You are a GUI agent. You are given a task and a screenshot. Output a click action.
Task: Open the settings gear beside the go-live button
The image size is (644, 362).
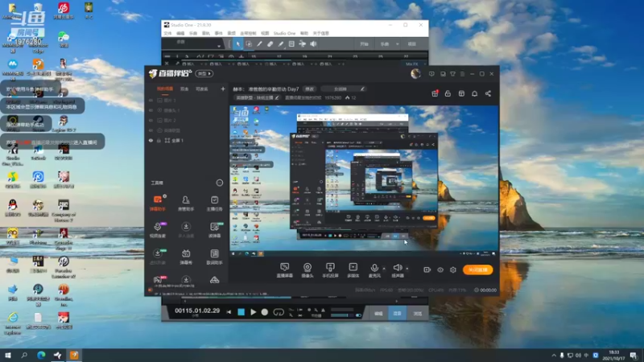[453, 269]
